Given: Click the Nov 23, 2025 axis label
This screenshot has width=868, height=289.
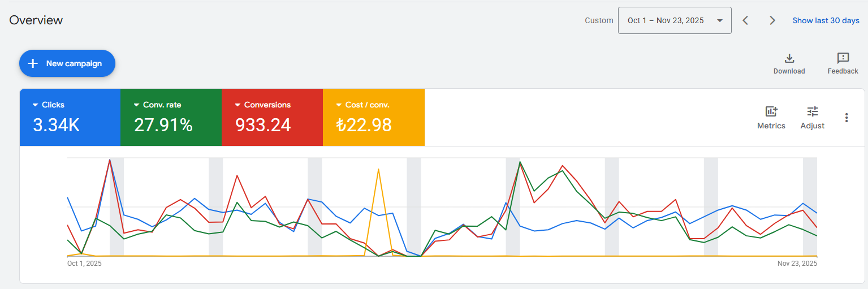Looking at the screenshot, I should tap(797, 264).
